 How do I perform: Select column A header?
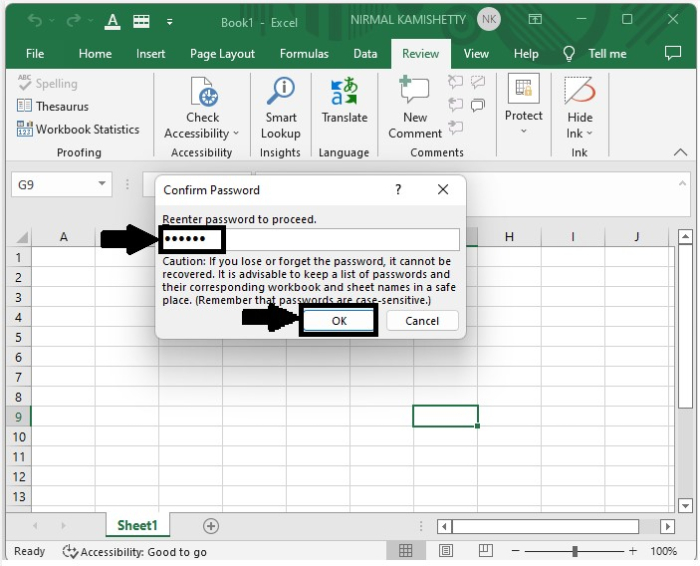[x=63, y=237]
